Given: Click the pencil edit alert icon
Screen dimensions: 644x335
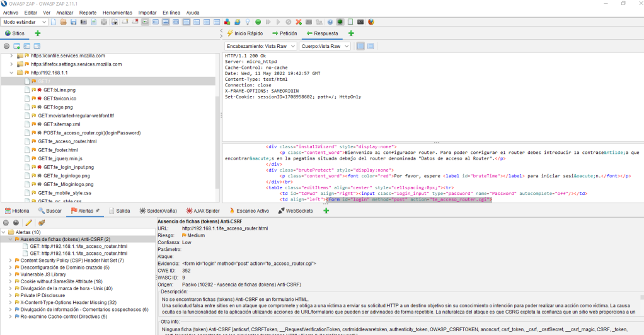Looking at the screenshot, I should coord(29,222).
